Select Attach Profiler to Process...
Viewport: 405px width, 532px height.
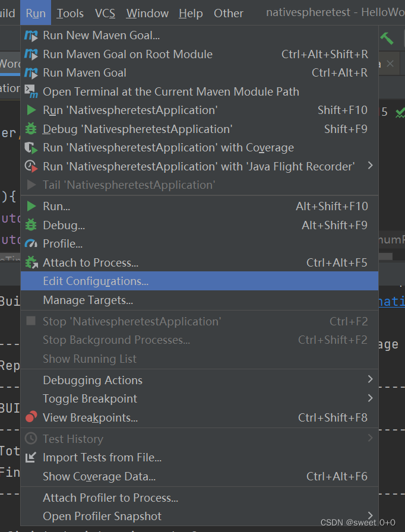coord(200,498)
